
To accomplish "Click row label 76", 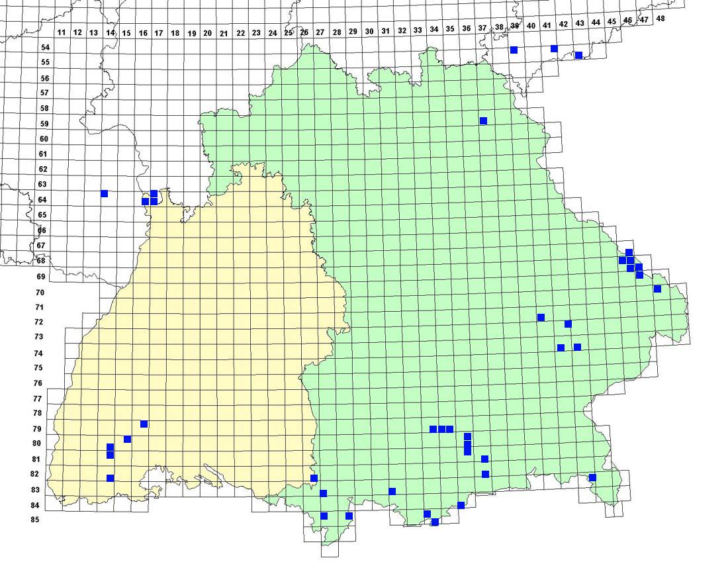I will (x=38, y=383).
